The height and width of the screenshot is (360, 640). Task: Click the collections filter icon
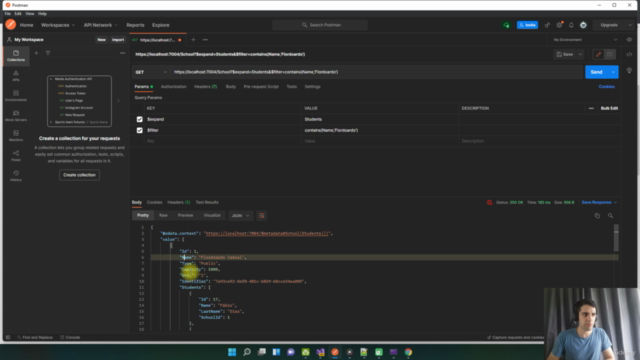point(48,53)
